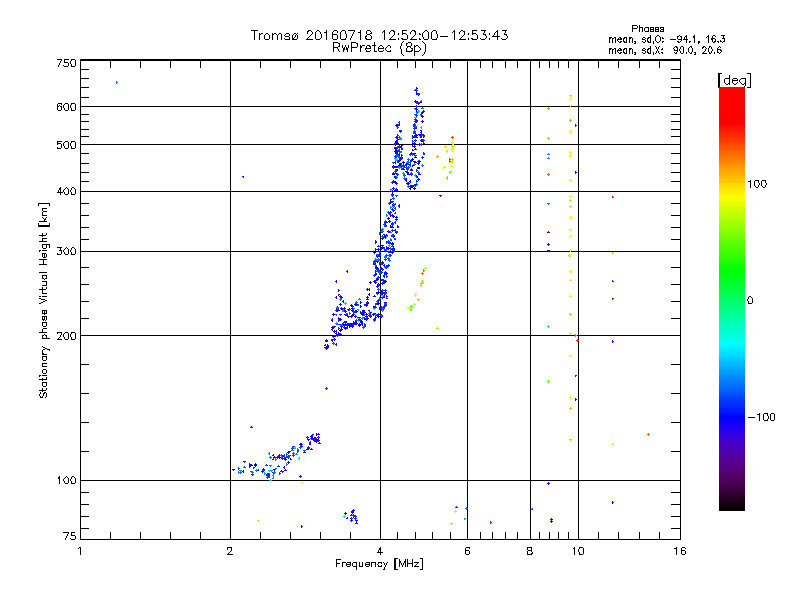Screen dimensions: 800x600
Task: Click the y-axis tick label '300'
Action: point(66,252)
